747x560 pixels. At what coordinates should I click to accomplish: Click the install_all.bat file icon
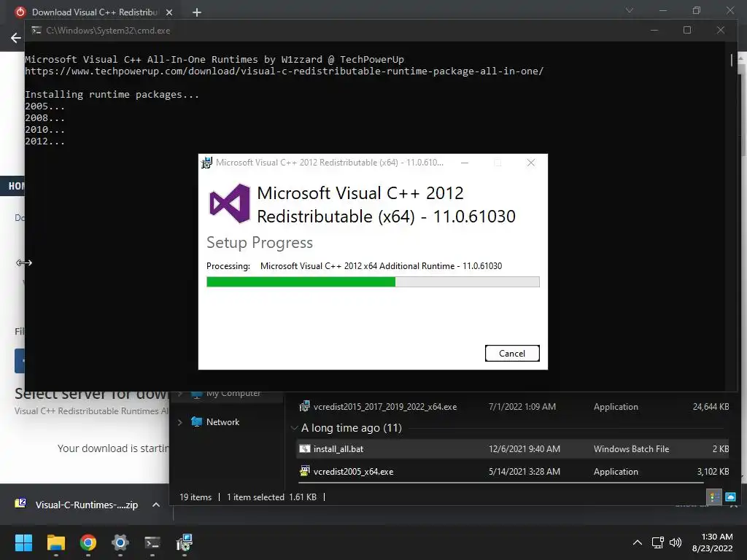305,448
